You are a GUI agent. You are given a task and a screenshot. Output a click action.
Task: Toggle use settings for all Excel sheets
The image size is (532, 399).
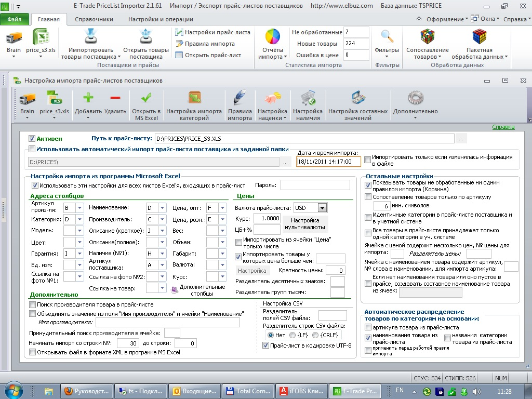pyautogui.click(x=35, y=185)
